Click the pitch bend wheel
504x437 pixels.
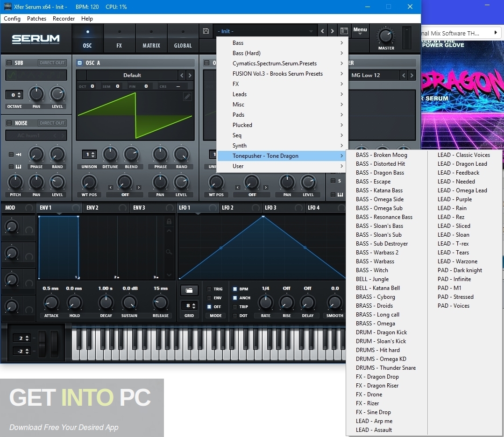pos(42,345)
